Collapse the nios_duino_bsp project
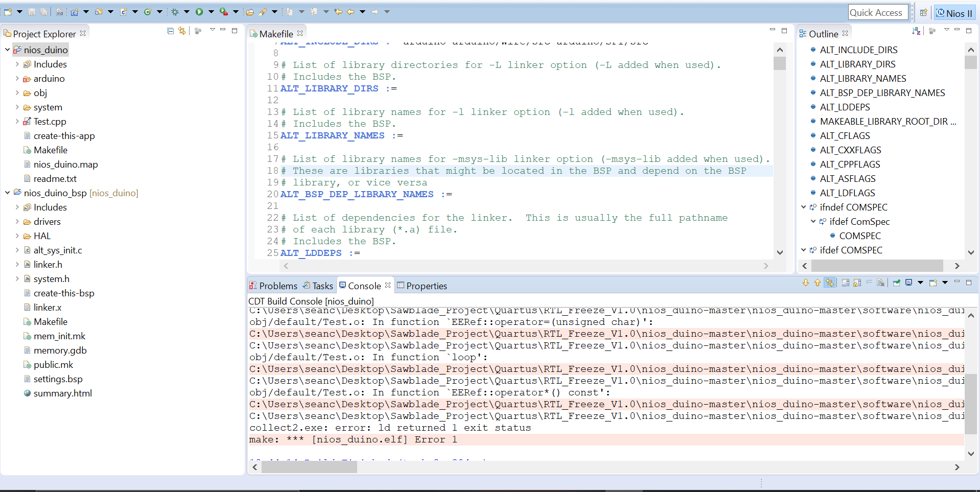 click(x=7, y=193)
